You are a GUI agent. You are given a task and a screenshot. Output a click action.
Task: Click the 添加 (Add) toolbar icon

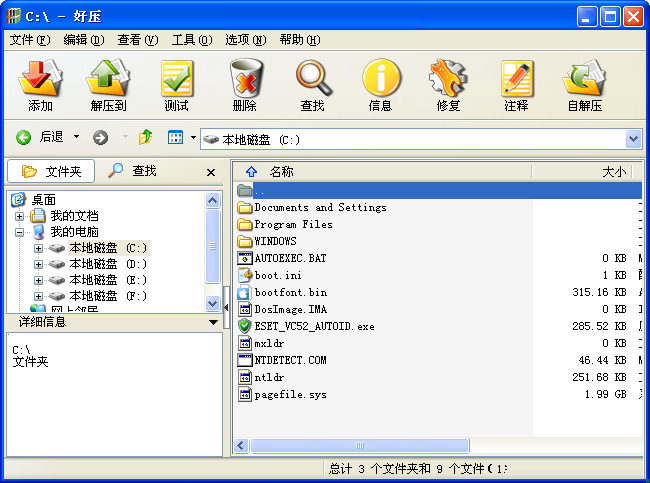pyautogui.click(x=41, y=85)
